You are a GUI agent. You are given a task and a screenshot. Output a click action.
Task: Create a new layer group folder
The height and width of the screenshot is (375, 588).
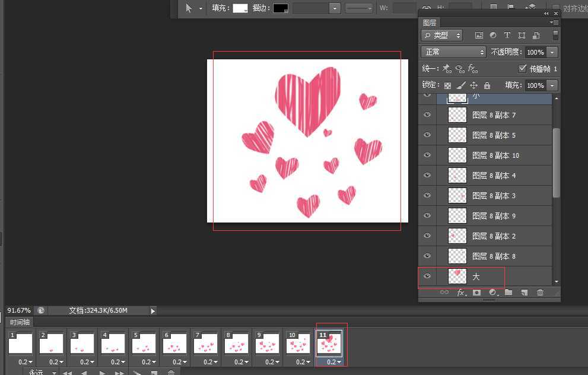click(508, 293)
